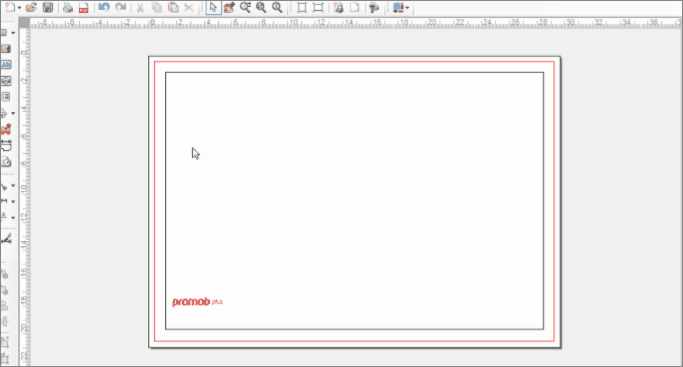683x367 pixels.
Task: Insert a list table from the sidebar
Action: coord(6,97)
